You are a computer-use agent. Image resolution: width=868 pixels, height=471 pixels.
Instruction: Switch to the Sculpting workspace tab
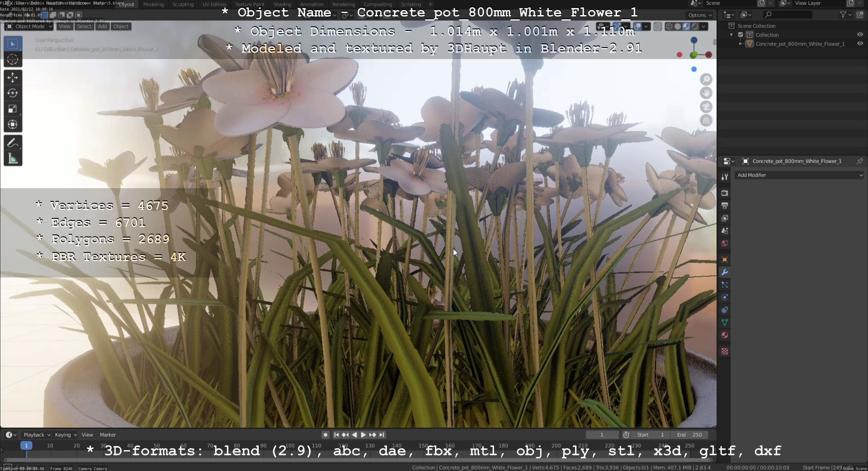point(183,4)
